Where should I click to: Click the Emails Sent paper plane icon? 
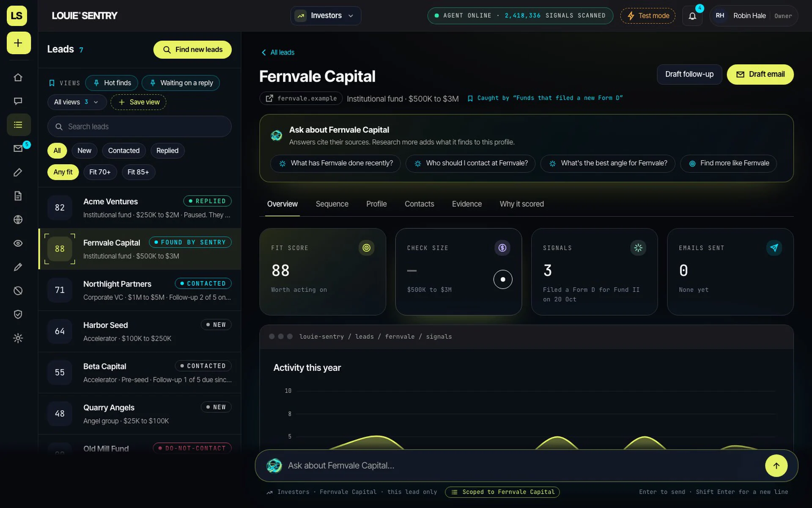pos(774,248)
